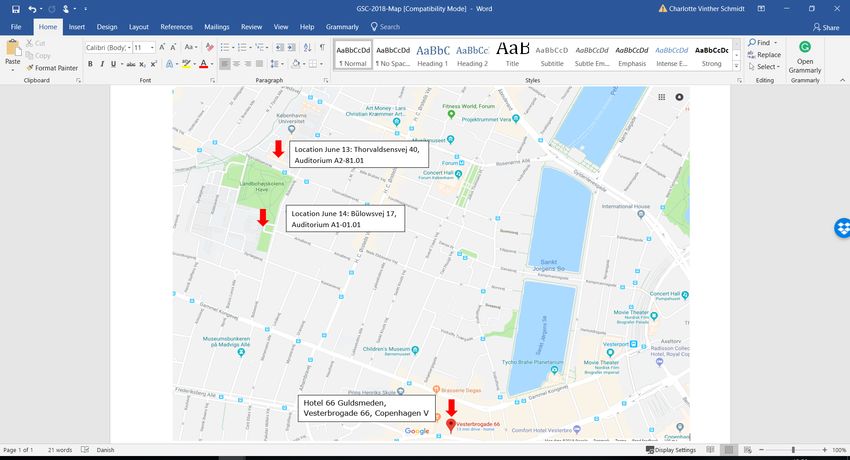
Task: Select the Format Painter tool
Action: tap(52, 68)
